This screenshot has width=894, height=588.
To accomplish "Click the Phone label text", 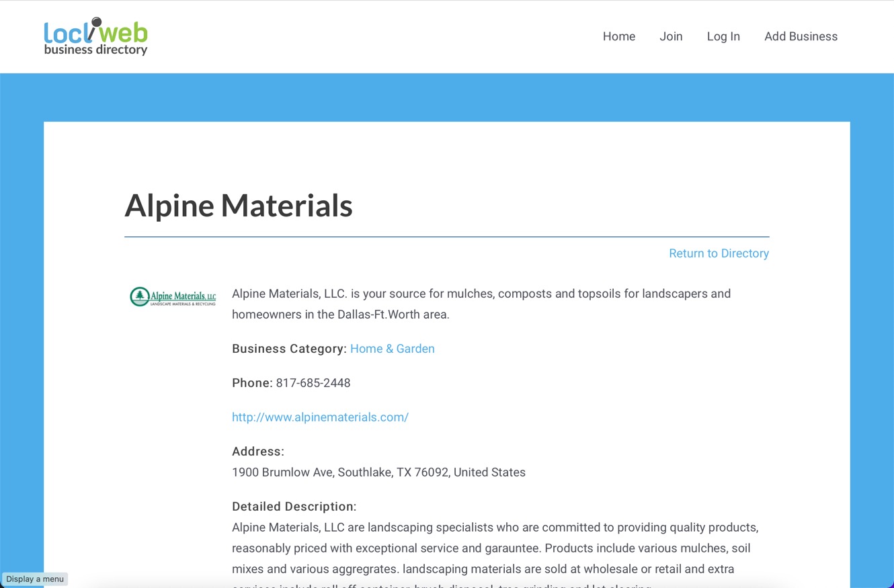I will coord(252,383).
